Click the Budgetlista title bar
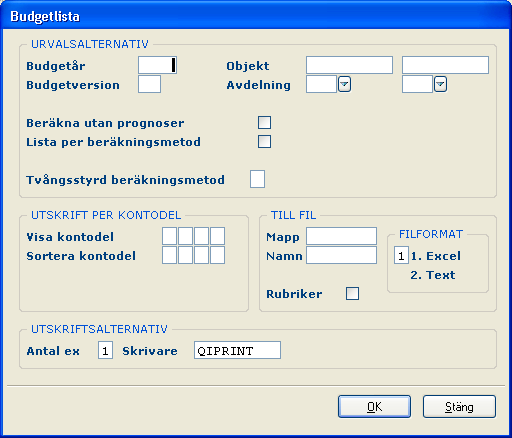The image size is (512, 438). click(x=256, y=16)
